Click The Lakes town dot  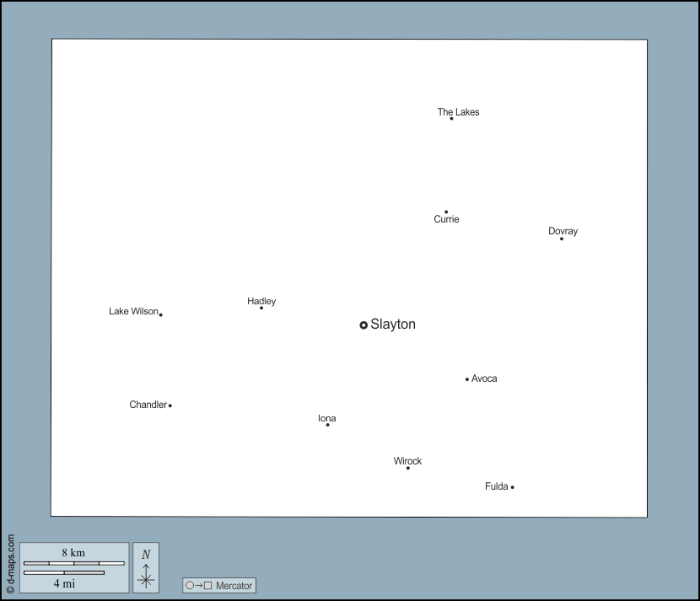click(451, 119)
